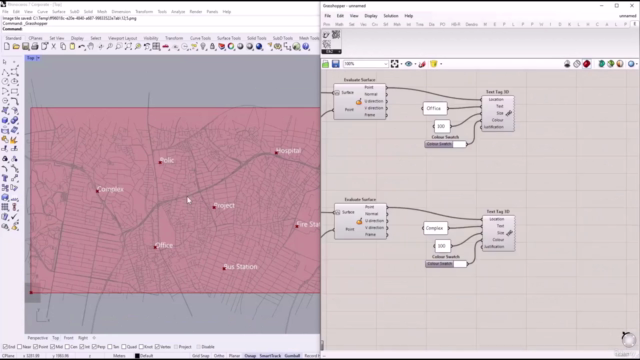The image size is (640, 360).
Task: Enable the Cen osnap checkbox
Action: (67, 347)
